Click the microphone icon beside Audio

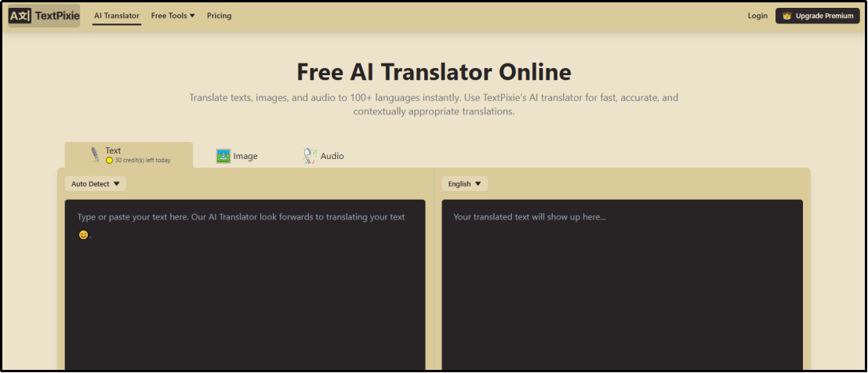point(310,156)
